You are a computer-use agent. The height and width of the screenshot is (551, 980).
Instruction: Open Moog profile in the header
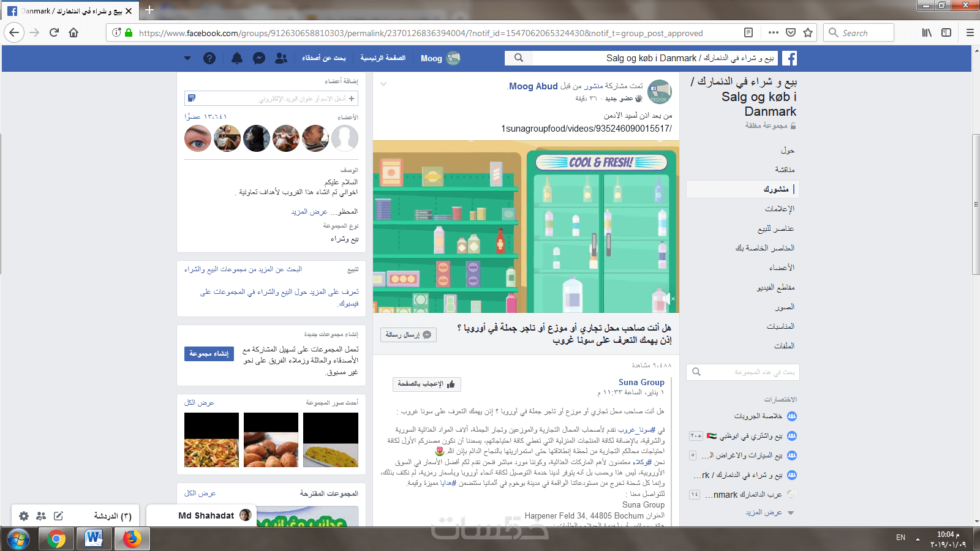[440, 58]
